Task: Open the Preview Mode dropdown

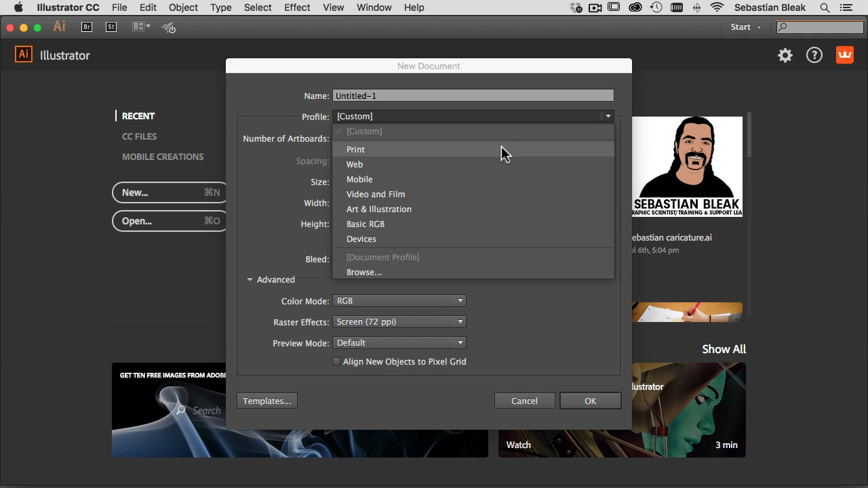Action: tap(399, 343)
